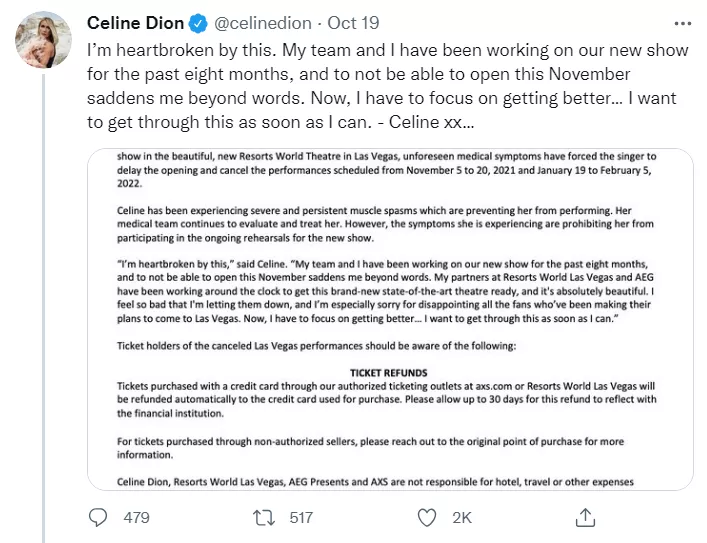Open Celine Dion's profile avatar
The image size is (707, 543).
(x=41, y=39)
